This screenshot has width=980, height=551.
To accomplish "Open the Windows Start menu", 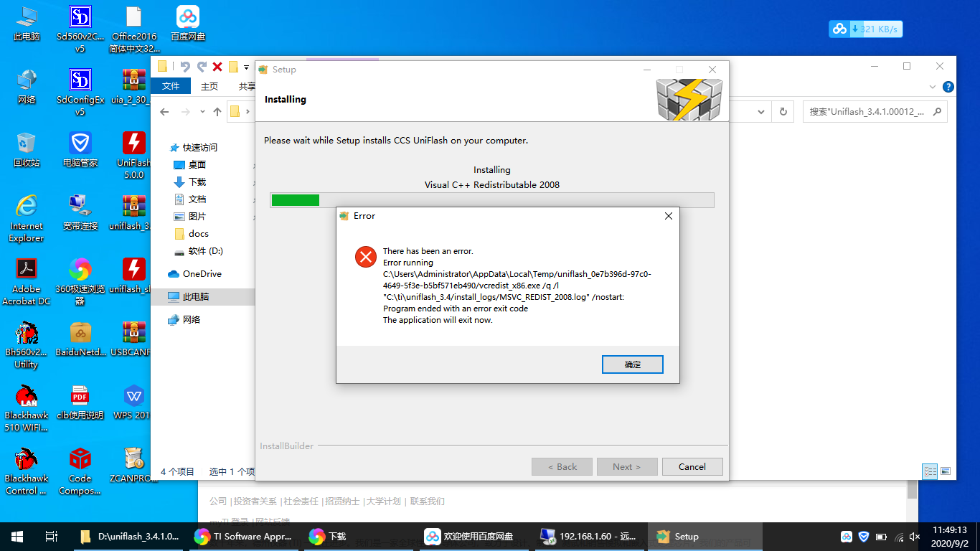I will click(x=17, y=537).
